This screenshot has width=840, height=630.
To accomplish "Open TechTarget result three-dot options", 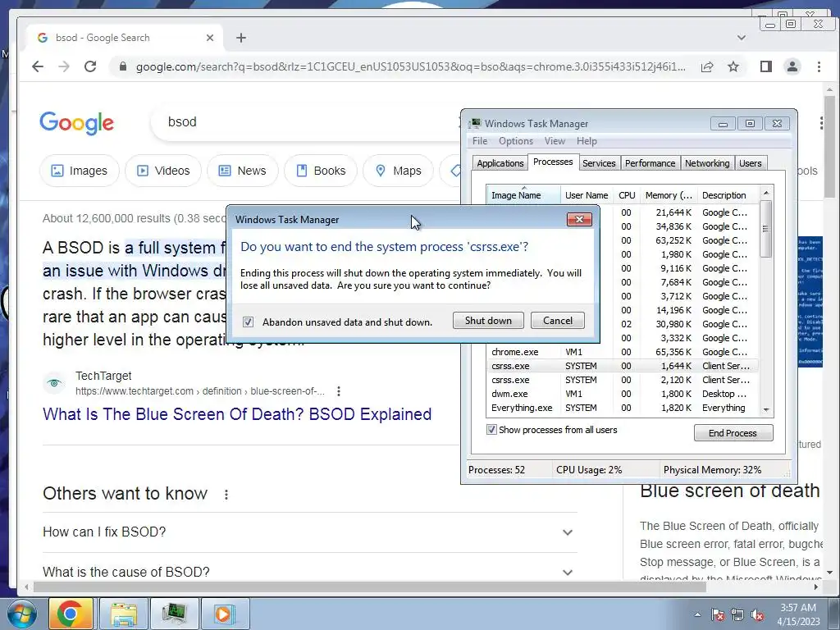I will [x=339, y=391].
